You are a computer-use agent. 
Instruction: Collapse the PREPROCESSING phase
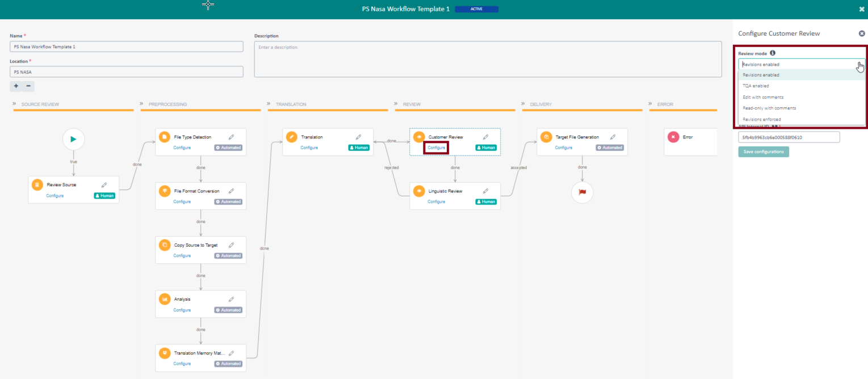pyautogui.click(x=142, y=104)
